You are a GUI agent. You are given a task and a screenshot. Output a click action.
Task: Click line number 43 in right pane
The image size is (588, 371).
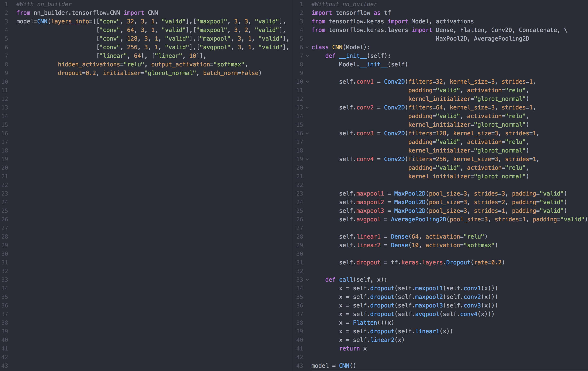coord(299,366)
